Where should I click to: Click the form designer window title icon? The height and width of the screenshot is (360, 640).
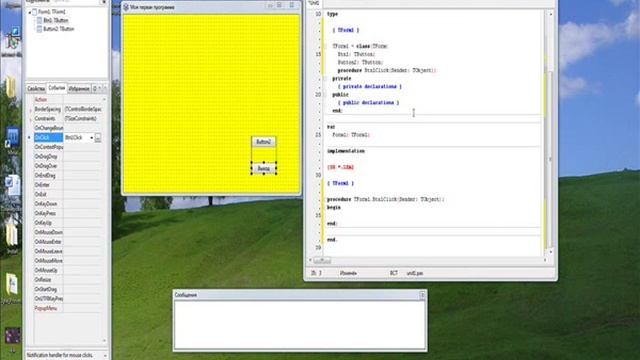[126, 7]
